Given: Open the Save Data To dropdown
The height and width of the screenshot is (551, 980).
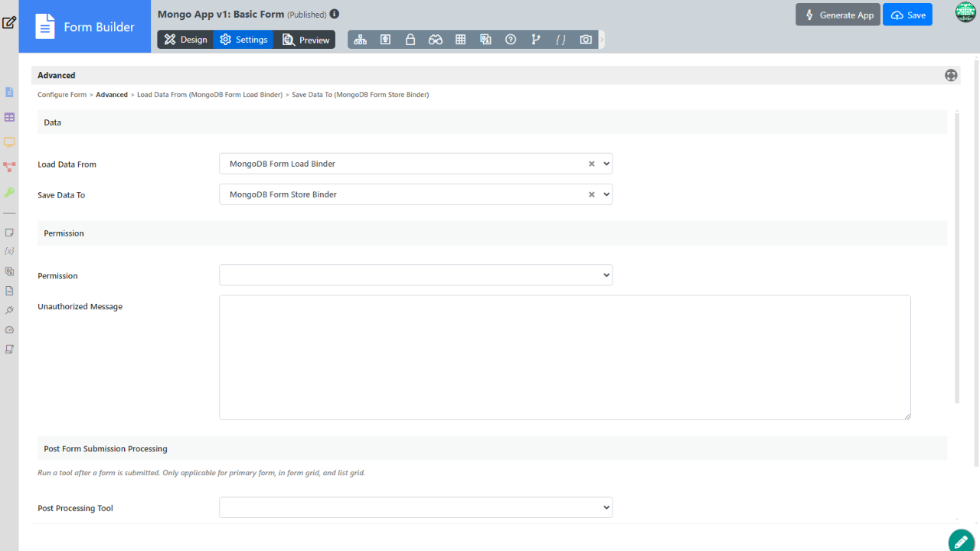Looking at the screenshot, I should [415, 194].
